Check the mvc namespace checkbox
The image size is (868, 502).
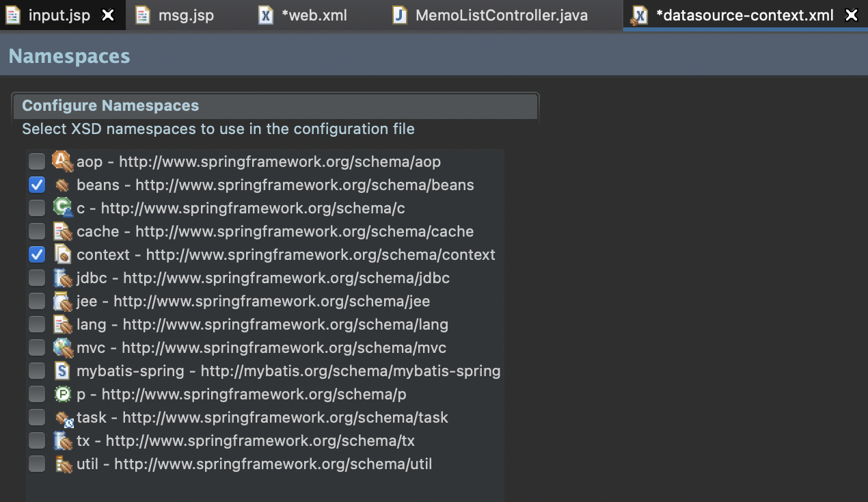37,347
